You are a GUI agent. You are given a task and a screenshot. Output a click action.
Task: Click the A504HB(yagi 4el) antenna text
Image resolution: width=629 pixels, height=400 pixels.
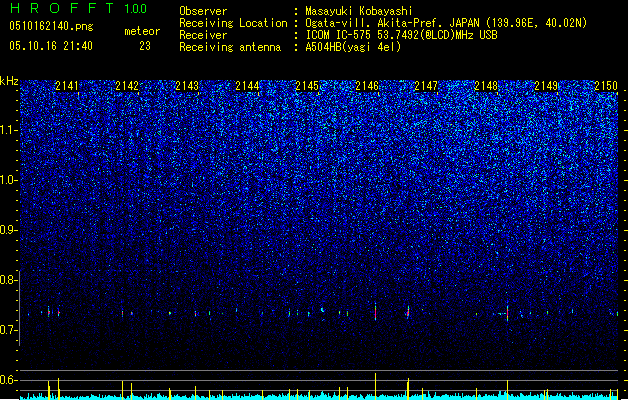[x=353, y=47]
